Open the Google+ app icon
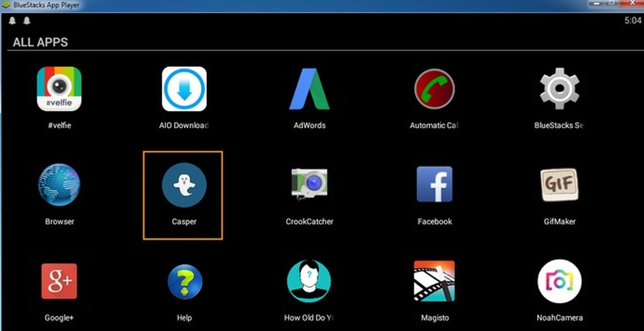This screenshot has height=331, width=644. pyautogui.click(x=59, y=281)
